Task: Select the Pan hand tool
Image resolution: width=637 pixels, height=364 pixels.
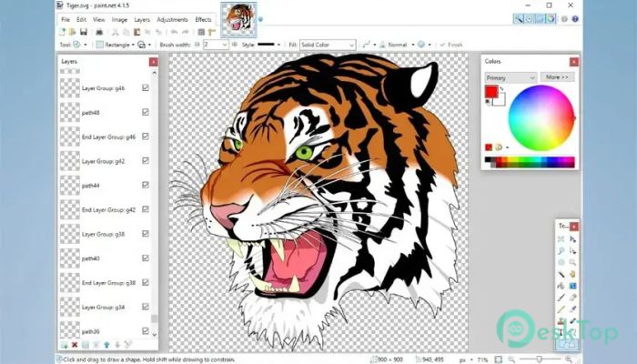Action: [572, 274]
